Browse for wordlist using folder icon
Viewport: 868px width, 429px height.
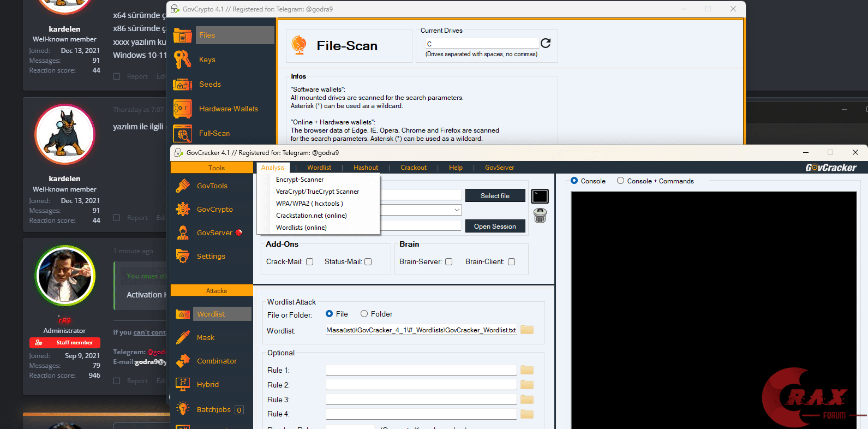click(x=527, y=330)
